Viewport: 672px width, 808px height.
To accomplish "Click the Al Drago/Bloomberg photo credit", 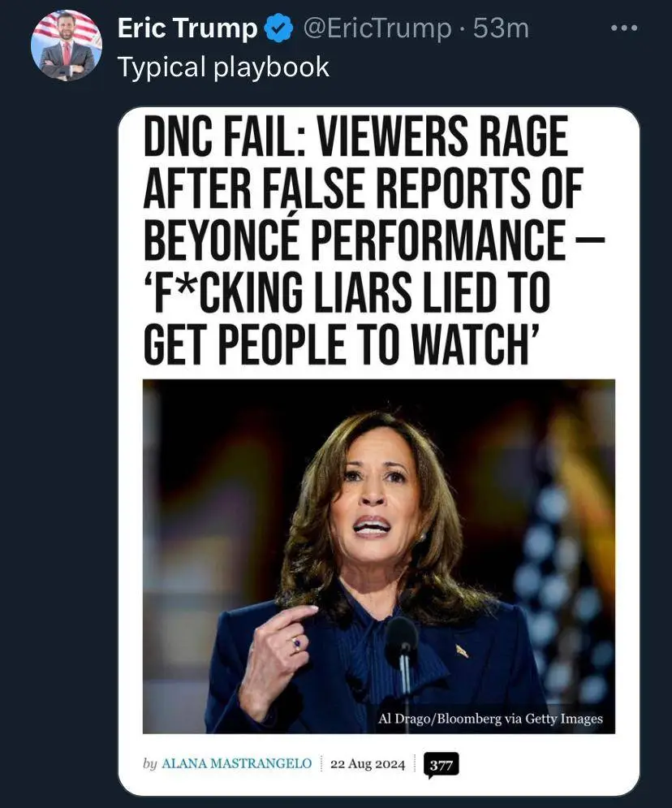I will coord(490,719).
